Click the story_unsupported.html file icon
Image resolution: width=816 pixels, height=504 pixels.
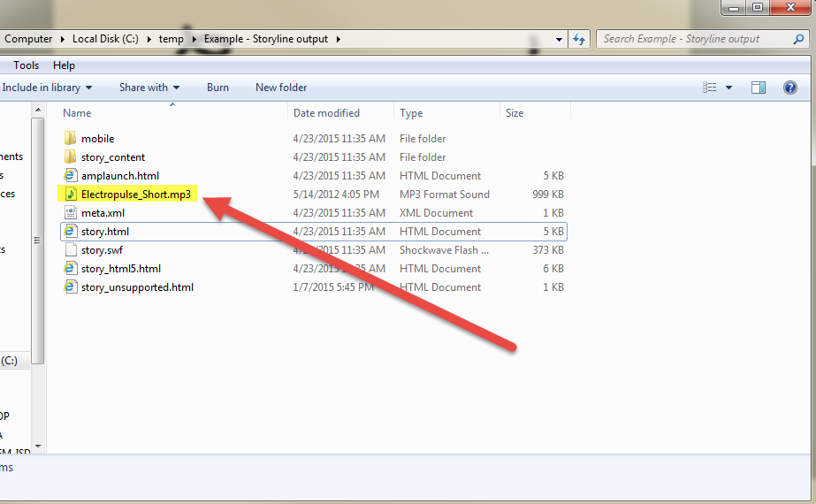click(x=70, y=286)
